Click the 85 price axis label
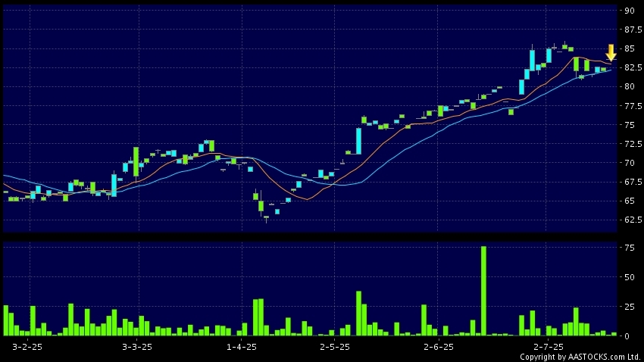 629,48
